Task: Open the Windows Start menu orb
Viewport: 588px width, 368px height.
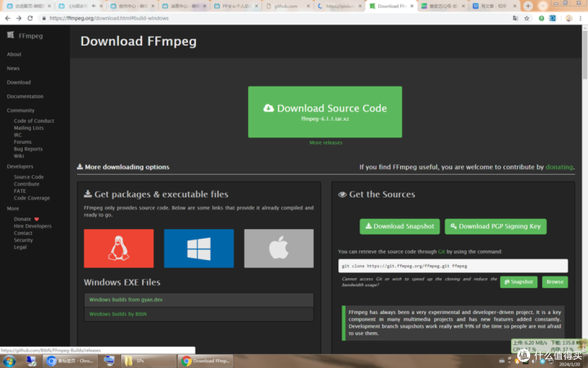Action: coord(9,361)
